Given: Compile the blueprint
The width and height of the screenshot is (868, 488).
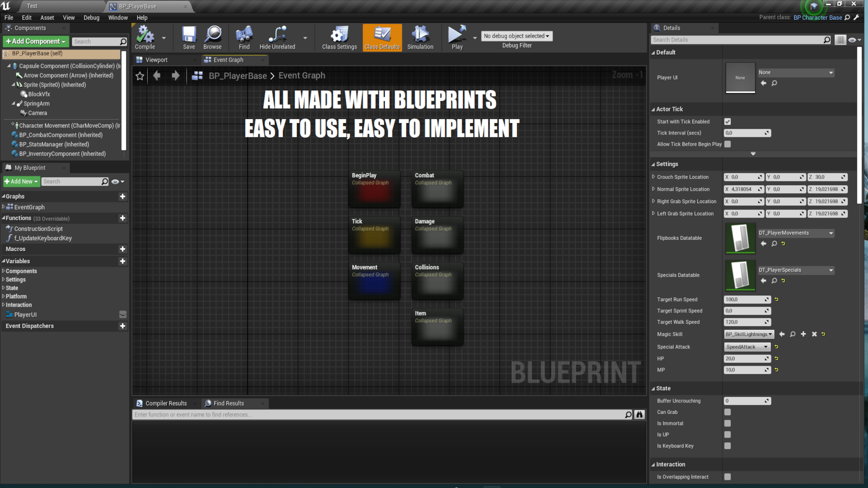Looking at the screenshot, I should 144,37.
